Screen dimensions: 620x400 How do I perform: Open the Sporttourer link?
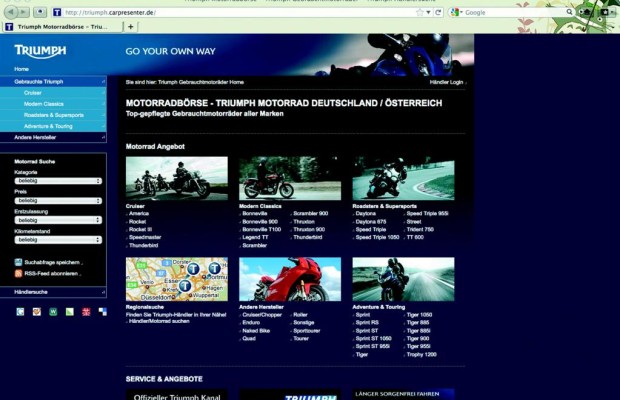(x=306, y=331)
